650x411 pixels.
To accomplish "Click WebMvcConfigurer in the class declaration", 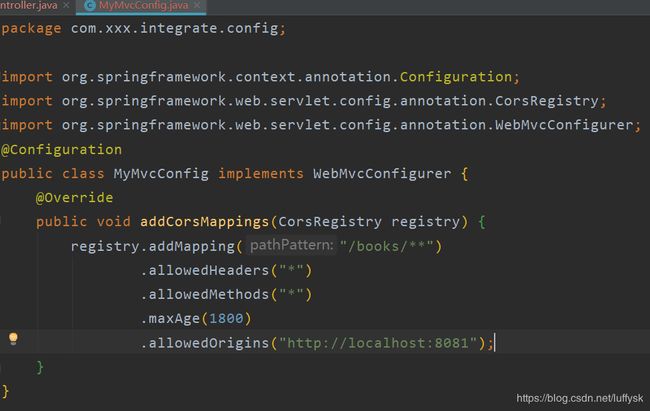I will (x=382, y=173).
